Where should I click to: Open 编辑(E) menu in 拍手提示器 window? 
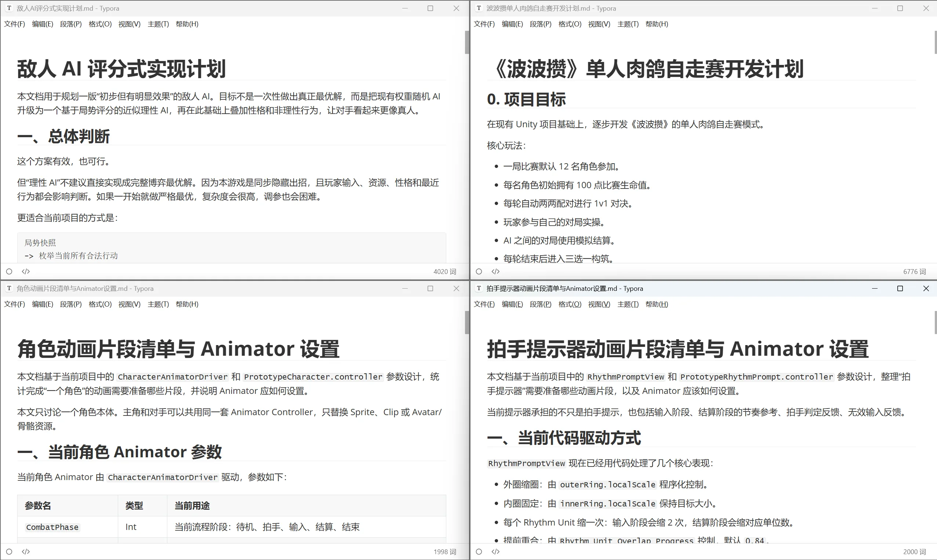pos(512,304)
